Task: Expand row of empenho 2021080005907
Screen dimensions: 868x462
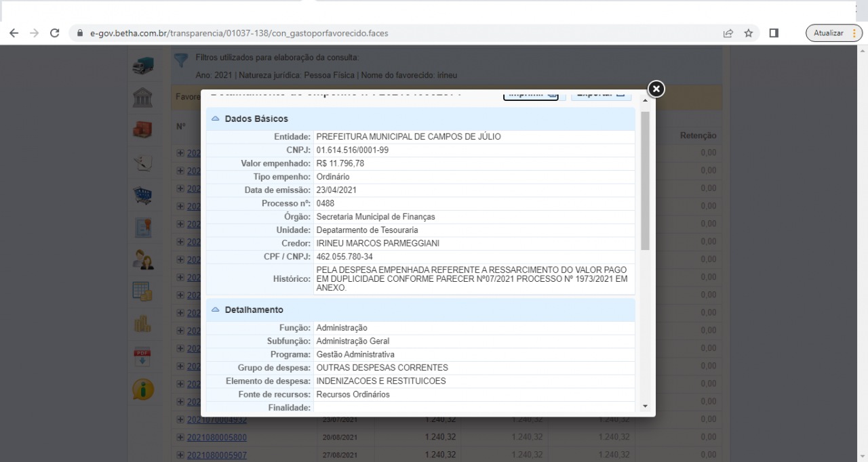Action: point(180,455)
